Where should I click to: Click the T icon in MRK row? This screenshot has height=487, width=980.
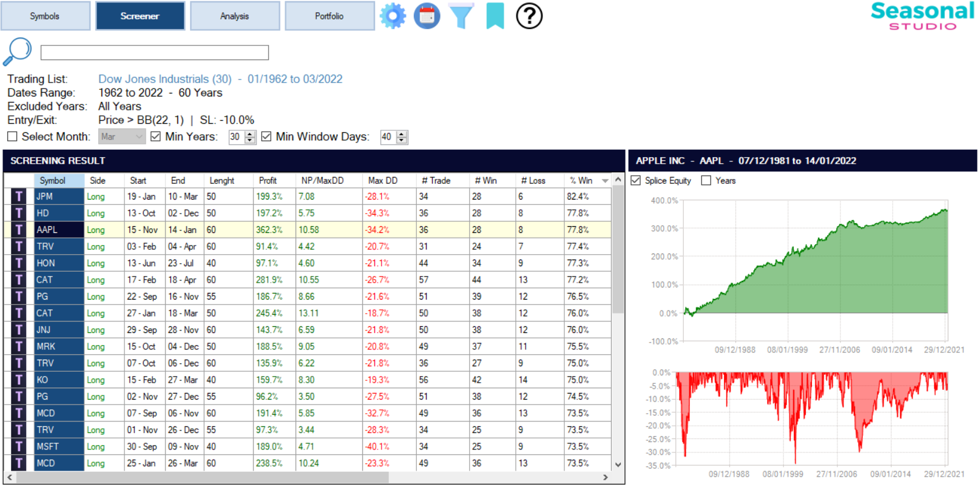pyautogui.click(x=19, y=346)
